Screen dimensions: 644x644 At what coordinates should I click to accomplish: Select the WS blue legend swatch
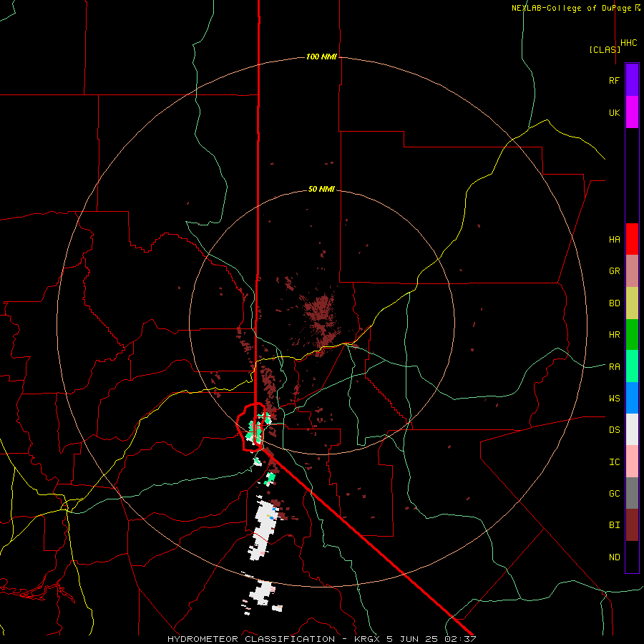coord(632,398)
